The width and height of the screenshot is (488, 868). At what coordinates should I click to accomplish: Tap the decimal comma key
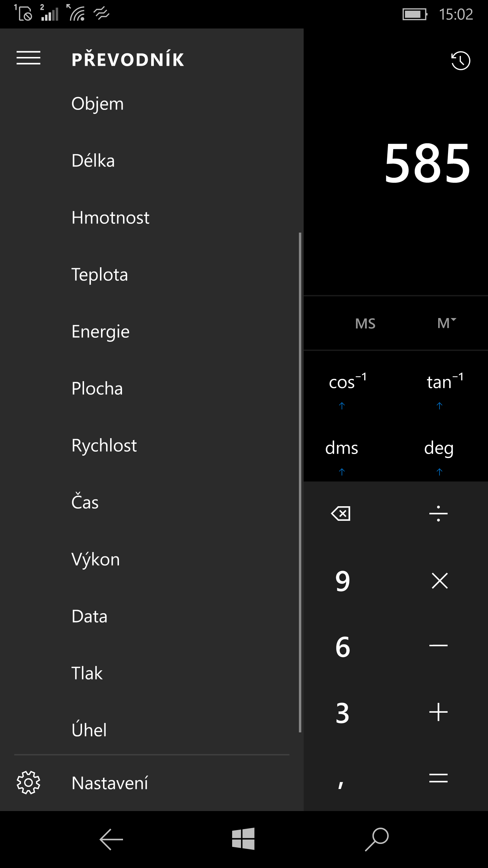click(341, 785)
